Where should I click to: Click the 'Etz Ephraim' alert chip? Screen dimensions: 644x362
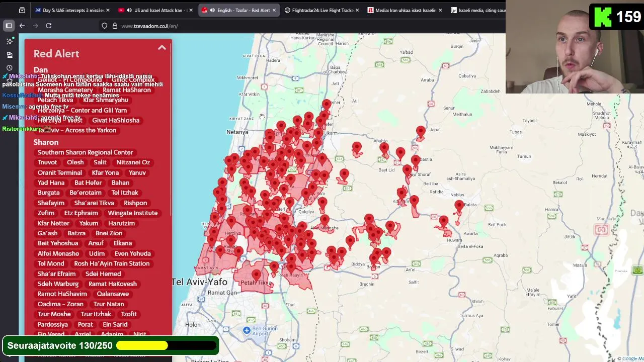pyautogui.click(x=81, y=213)
